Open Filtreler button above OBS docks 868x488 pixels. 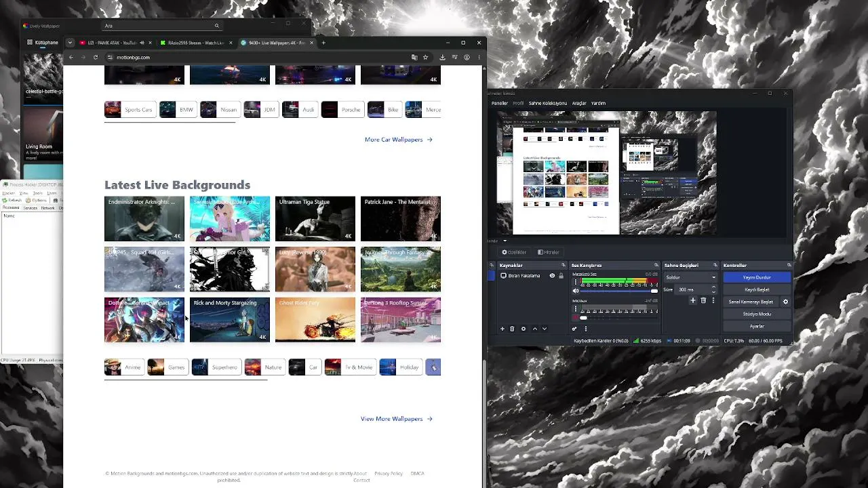549,252
